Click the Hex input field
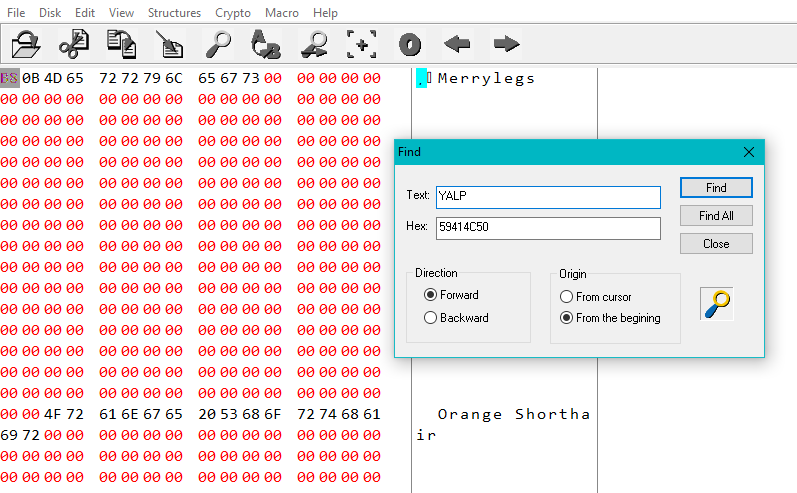This screenshot has height=493, width=797. click(x=548, y=228)
